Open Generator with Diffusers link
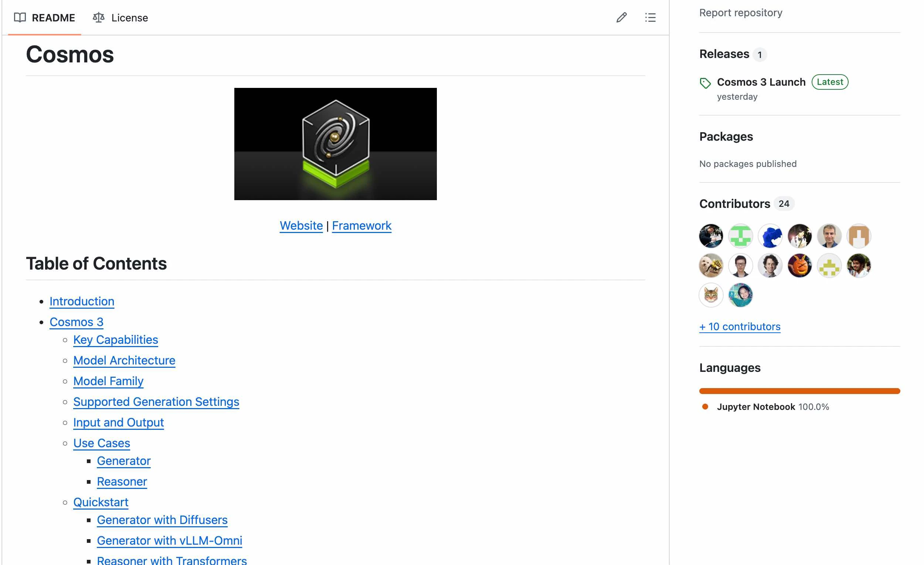The height and width of the screenshot is (565, 924). pos(162,520)
